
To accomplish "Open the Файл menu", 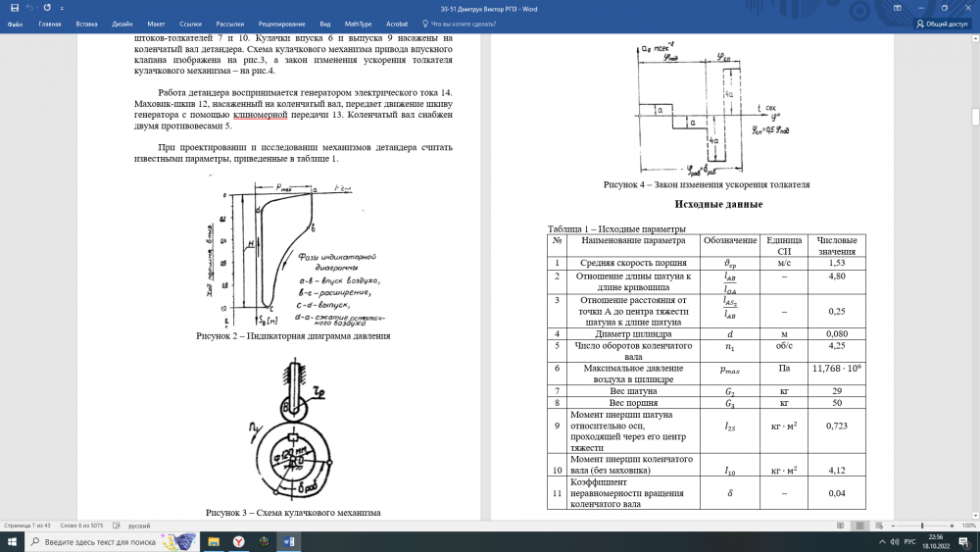I will coord(15,24).
